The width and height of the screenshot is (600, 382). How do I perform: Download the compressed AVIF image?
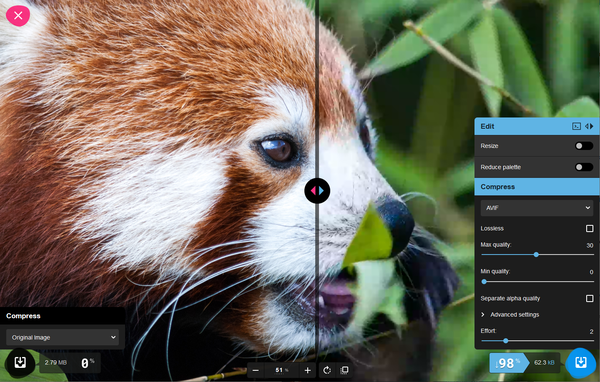580,362
